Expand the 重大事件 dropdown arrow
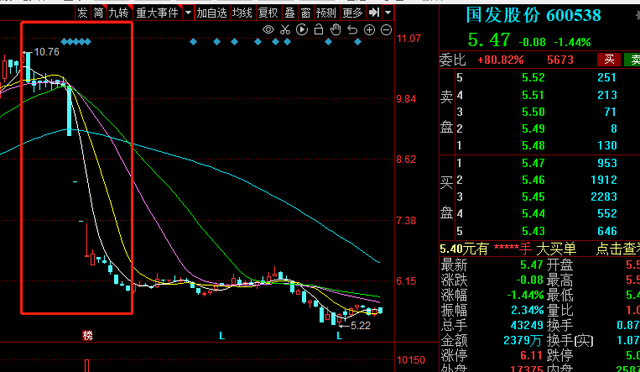This screenshot has height=372, width=640. click(188, 13)
